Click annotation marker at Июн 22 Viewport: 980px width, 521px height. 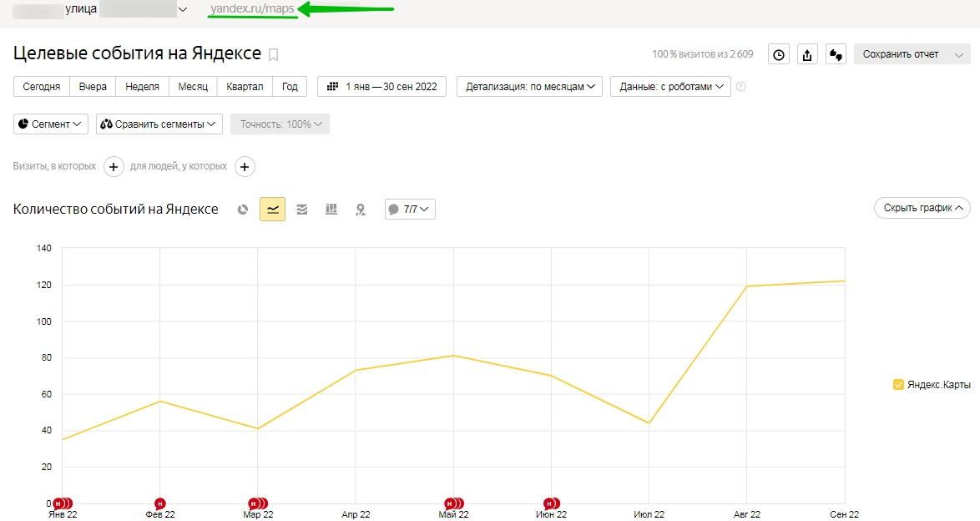(x=550, y=503)
